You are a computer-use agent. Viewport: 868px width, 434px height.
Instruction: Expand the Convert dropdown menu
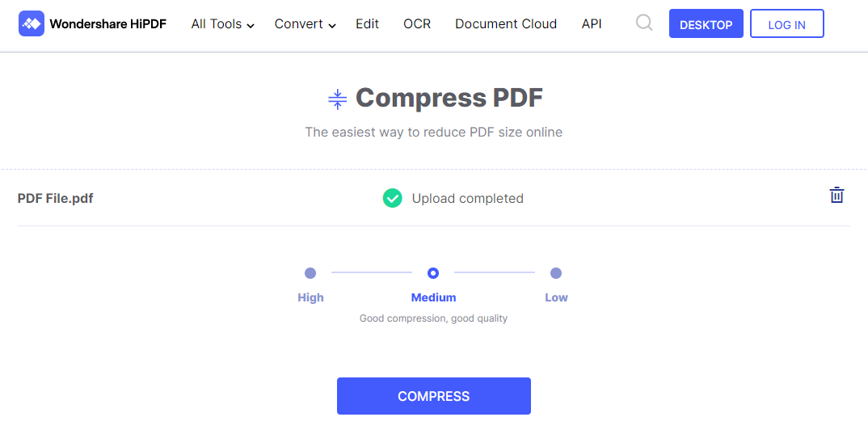coord(305,24)
